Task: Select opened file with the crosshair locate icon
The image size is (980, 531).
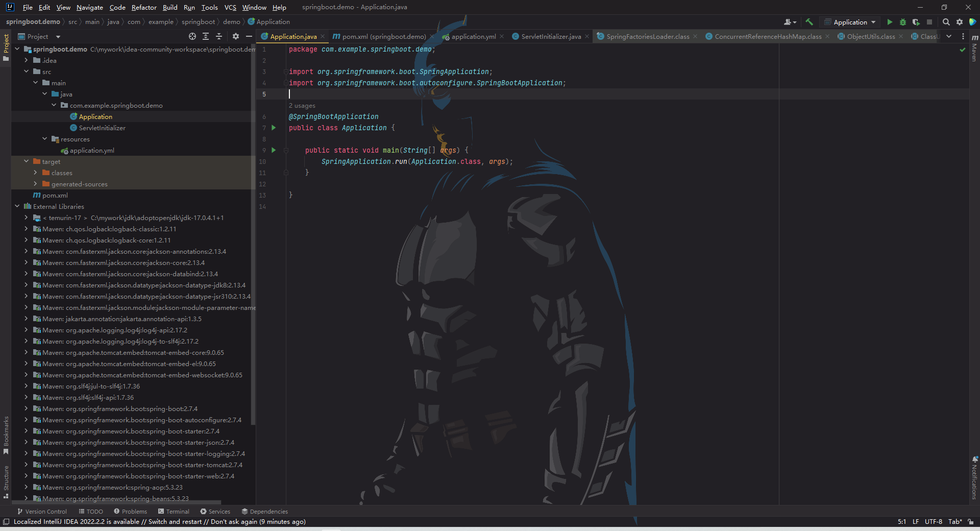Action: (x=192, y=36)
